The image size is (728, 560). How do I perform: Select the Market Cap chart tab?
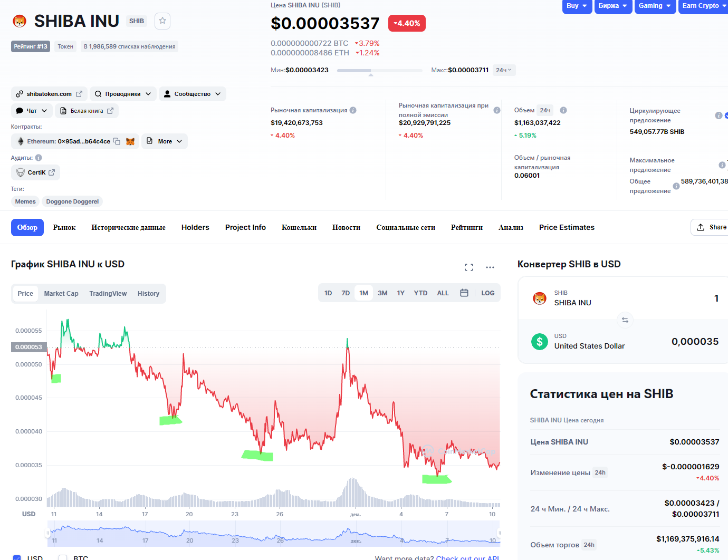pos(61,294)
